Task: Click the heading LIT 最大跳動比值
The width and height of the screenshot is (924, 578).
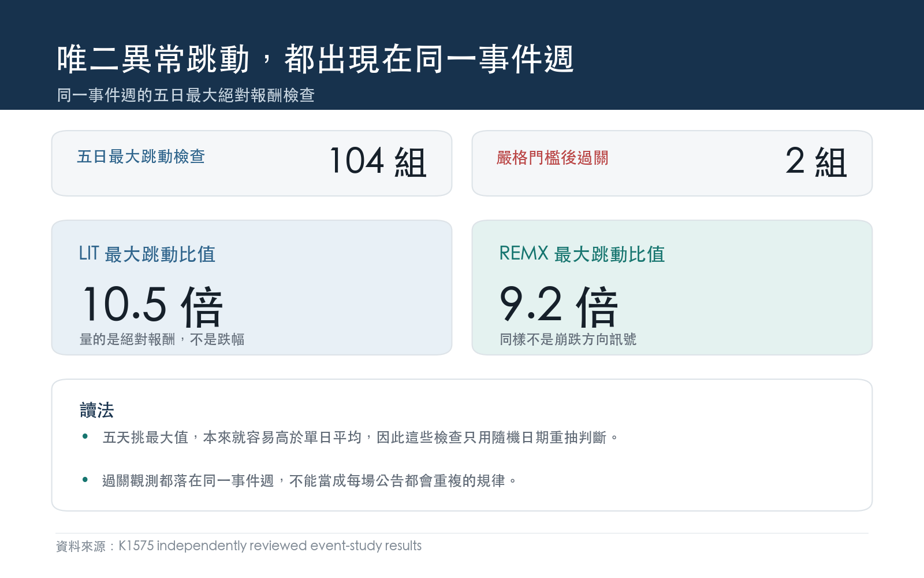Action: click(147, 254)
